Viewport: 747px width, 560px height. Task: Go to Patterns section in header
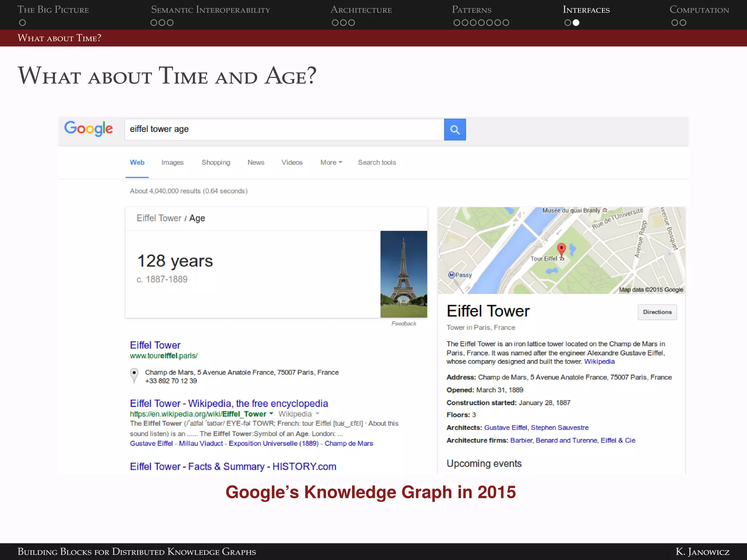(472, 10)
